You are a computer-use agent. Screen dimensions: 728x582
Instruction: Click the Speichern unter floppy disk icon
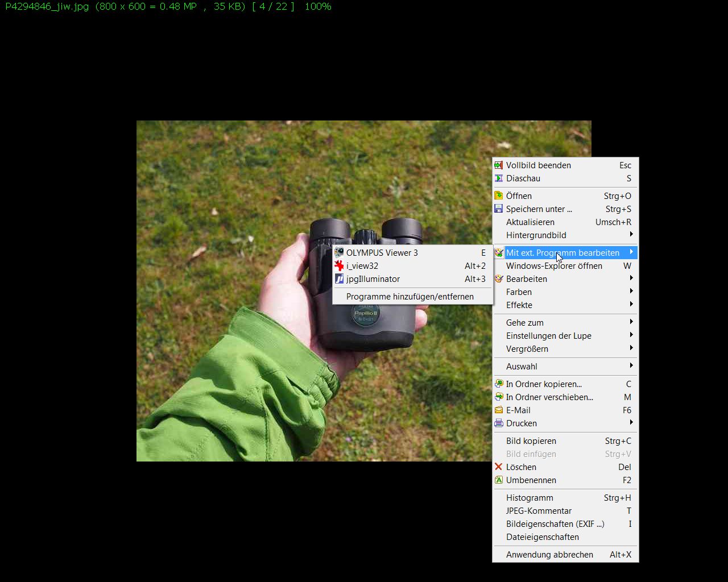(x=499, y=209)
